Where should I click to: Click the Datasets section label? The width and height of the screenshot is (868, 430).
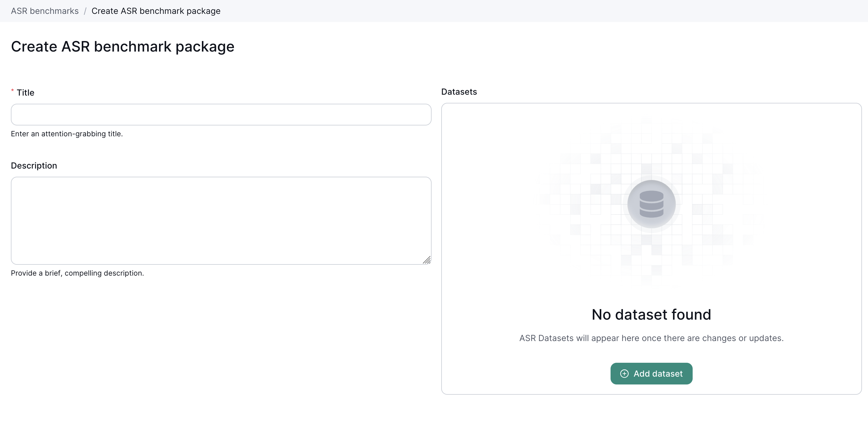(459, 92)
